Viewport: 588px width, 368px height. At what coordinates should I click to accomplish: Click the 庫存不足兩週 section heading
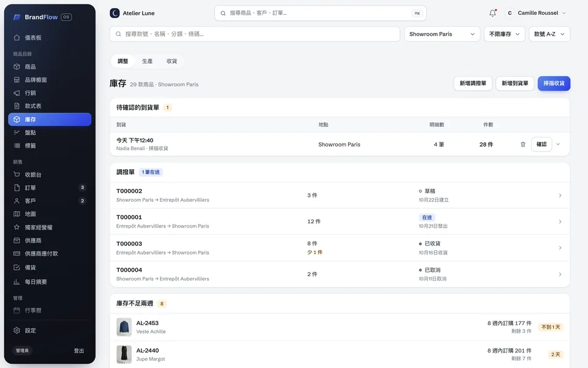[x=135, y=304]
